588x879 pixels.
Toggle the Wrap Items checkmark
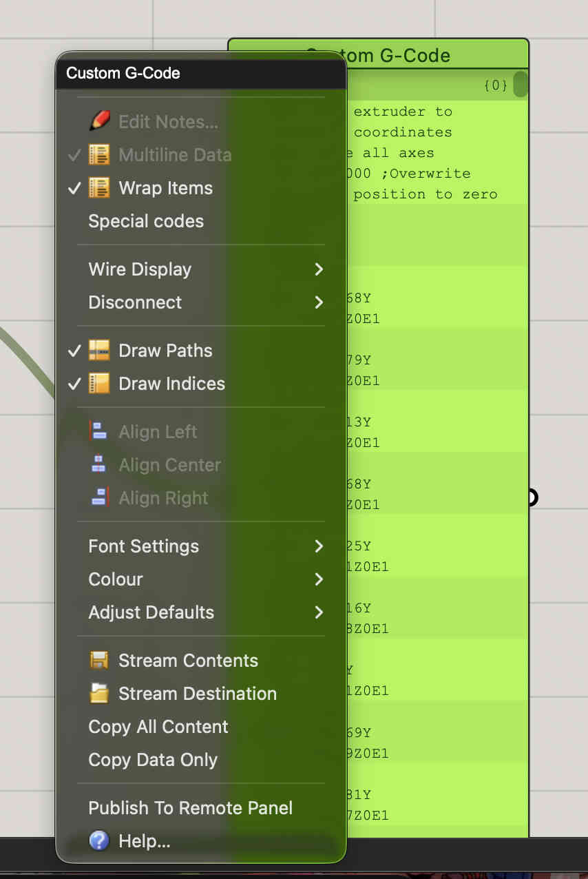tap(74, 188)
